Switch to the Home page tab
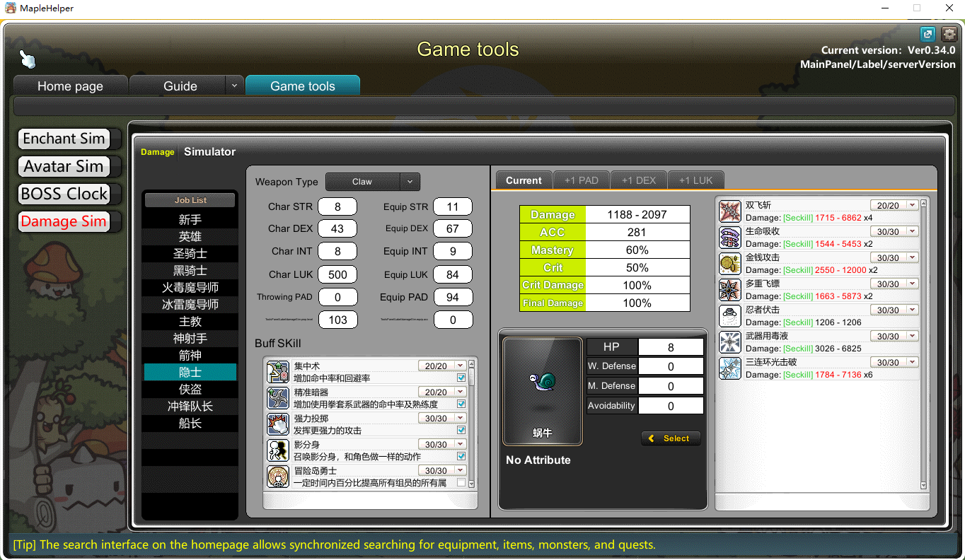 [71, 86]
